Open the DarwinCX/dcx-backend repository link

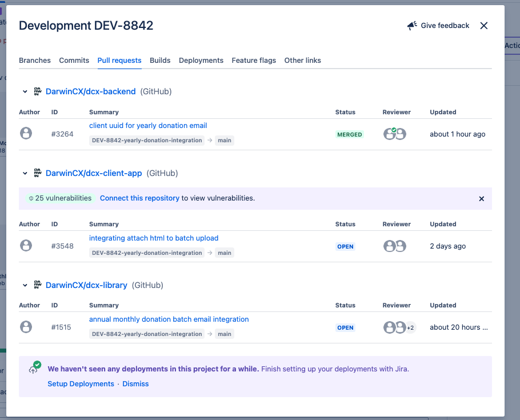[x=90, y=91]
